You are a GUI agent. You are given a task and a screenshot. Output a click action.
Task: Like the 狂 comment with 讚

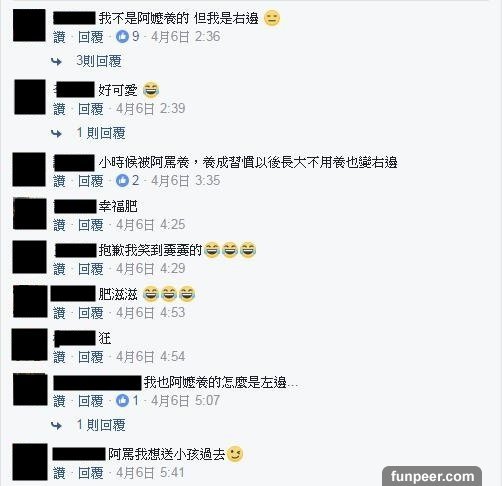pyautogui.click(x=59, y=357)
